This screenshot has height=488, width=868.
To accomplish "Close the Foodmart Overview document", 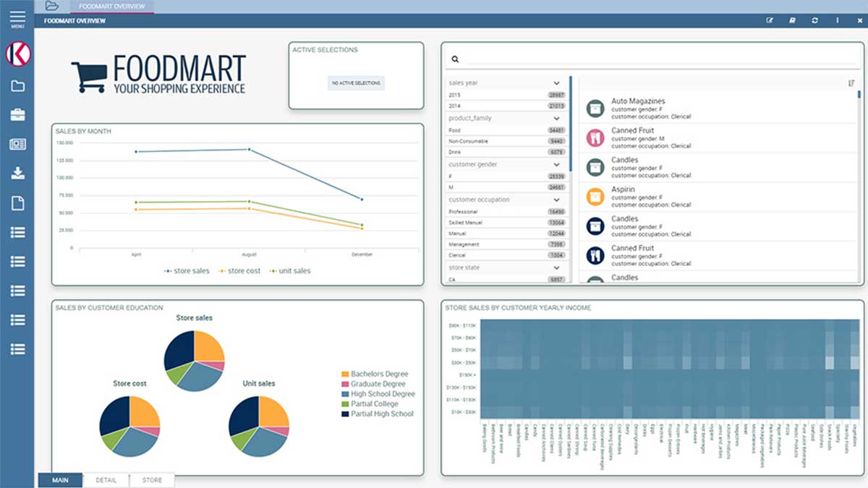I will point(859,21).
